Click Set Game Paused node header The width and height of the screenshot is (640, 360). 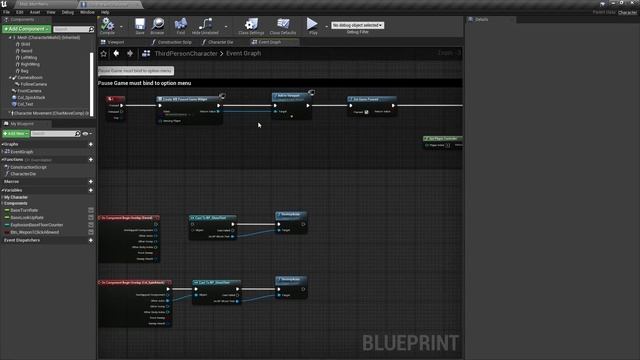[371, 99]
